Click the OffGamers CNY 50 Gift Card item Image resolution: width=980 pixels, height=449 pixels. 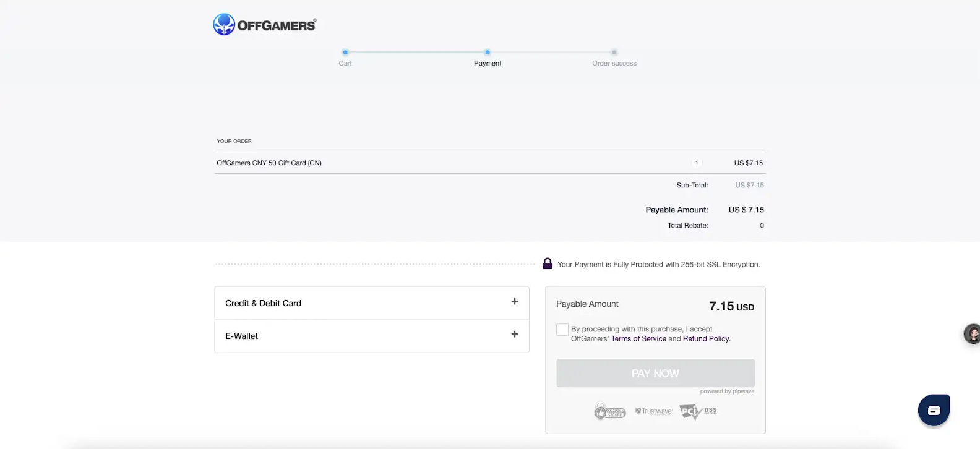[x=269, y=163]
